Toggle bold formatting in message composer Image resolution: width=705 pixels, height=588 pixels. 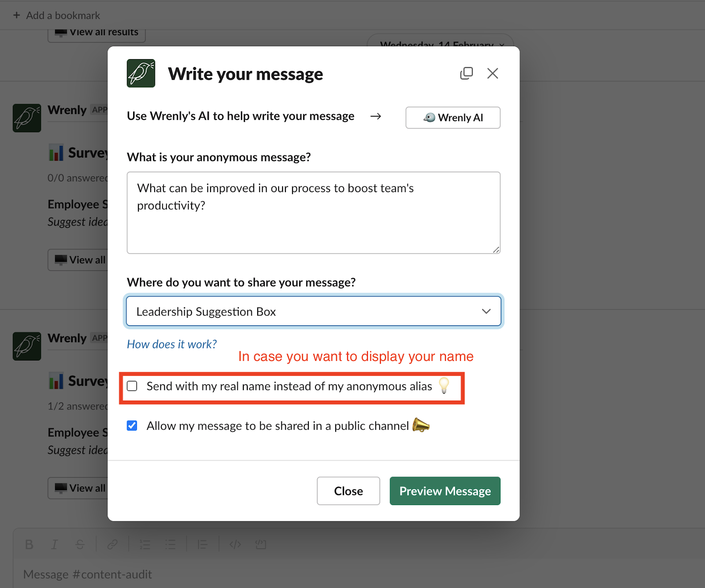coord(29,545)
